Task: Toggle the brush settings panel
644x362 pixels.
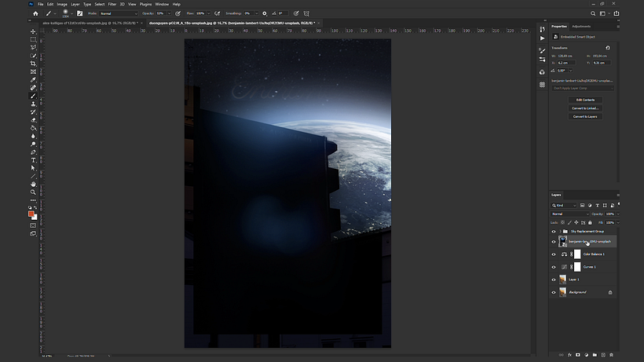Action: click(79, 13)
